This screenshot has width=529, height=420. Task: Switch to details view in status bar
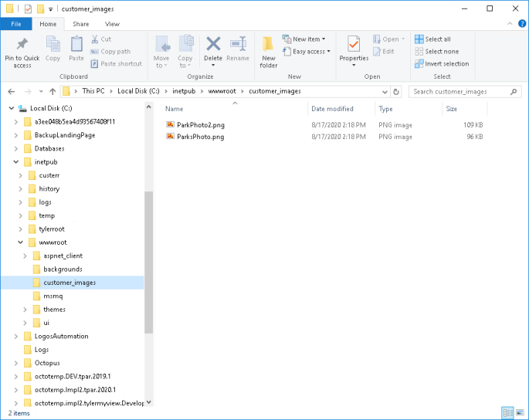click(x=507, y=413)
